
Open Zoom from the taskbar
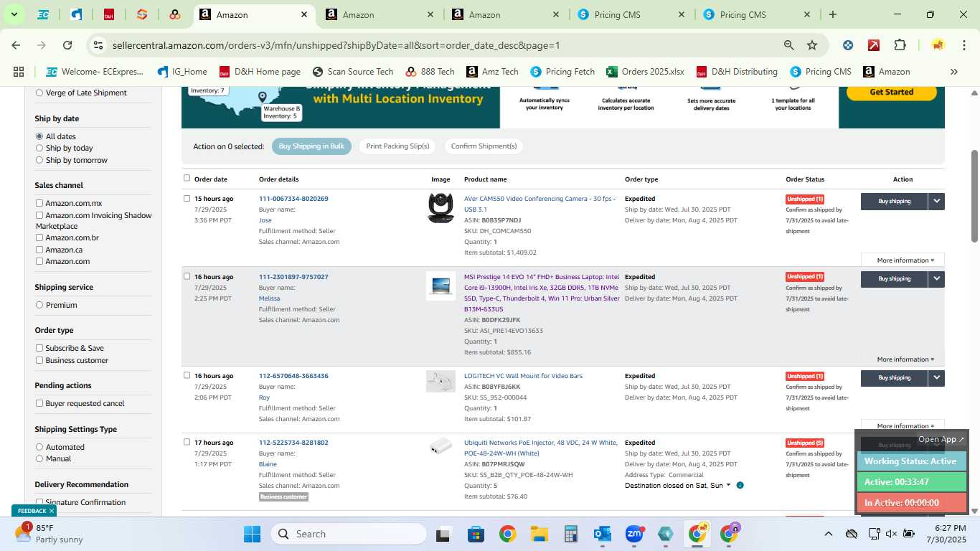pos(633,534)
